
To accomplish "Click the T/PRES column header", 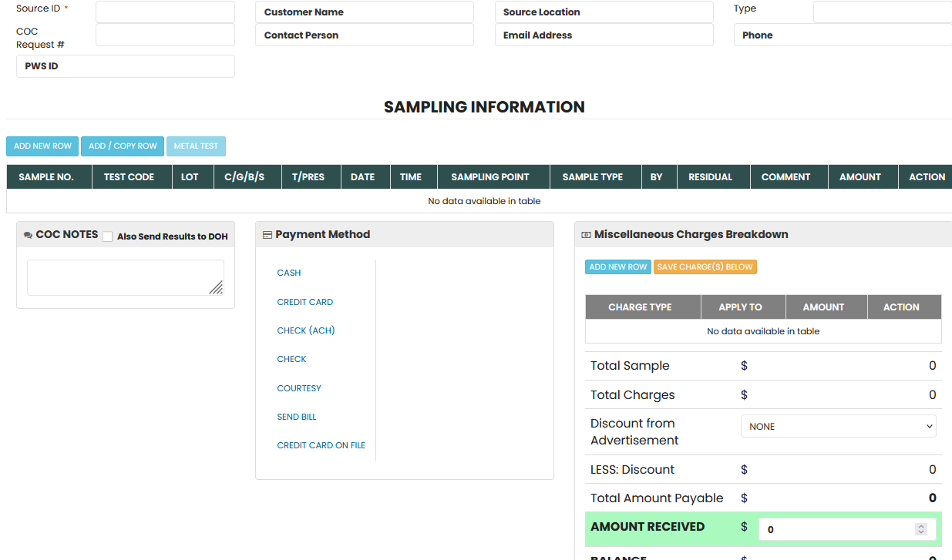I will [311, 176].
